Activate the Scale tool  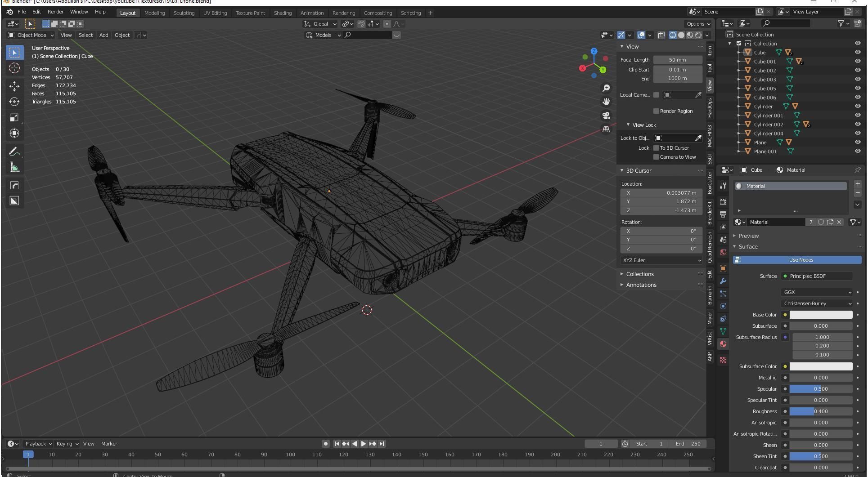click(x=14, y=117)
